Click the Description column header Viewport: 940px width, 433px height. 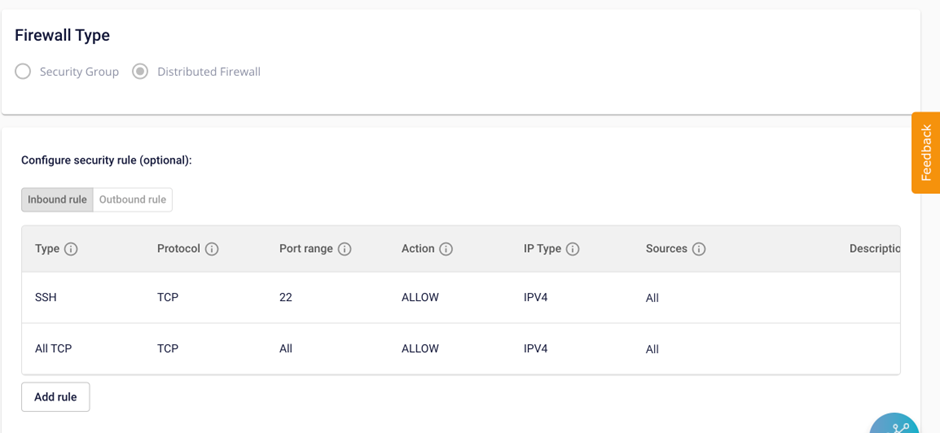click(874, 249)
